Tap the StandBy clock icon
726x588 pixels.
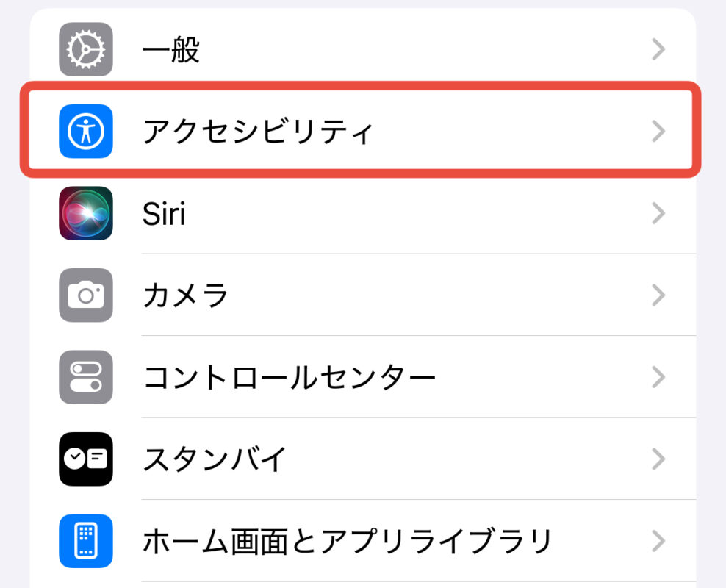click(86, 459)
